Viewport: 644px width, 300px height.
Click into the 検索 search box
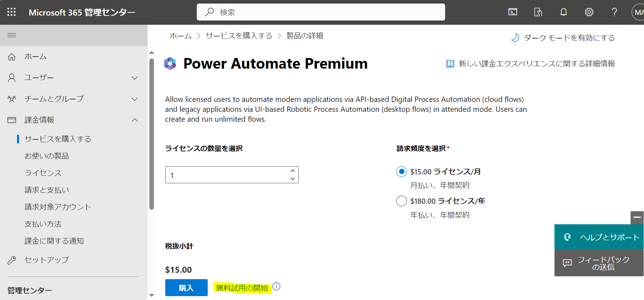coord(321,12)
